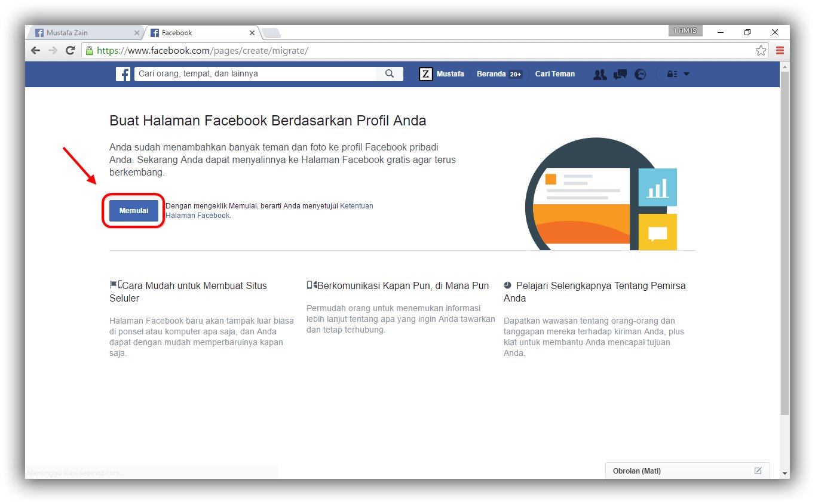Image resolution: width=815 pixels, height=504 pixels.
Task: Open the messages icon in header
Action: click(620, 74)
